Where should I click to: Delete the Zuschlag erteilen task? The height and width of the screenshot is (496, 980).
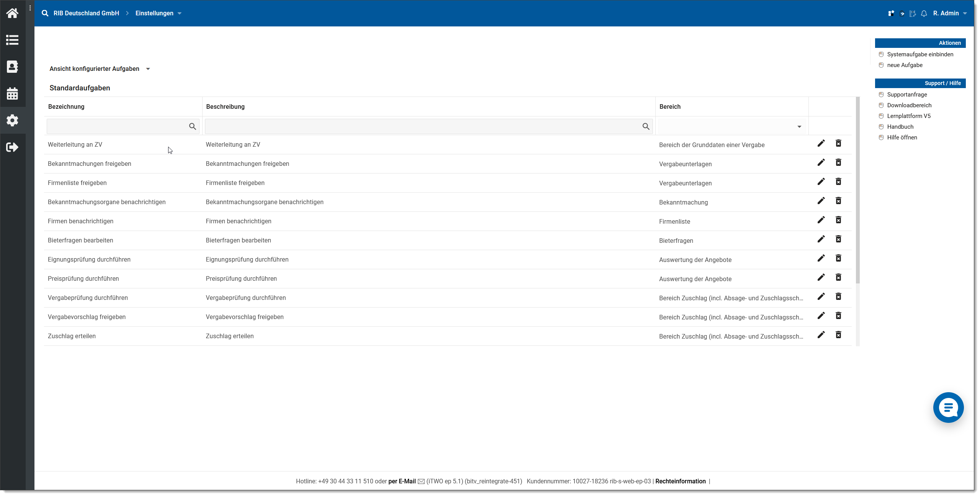(x=838, y=335)
